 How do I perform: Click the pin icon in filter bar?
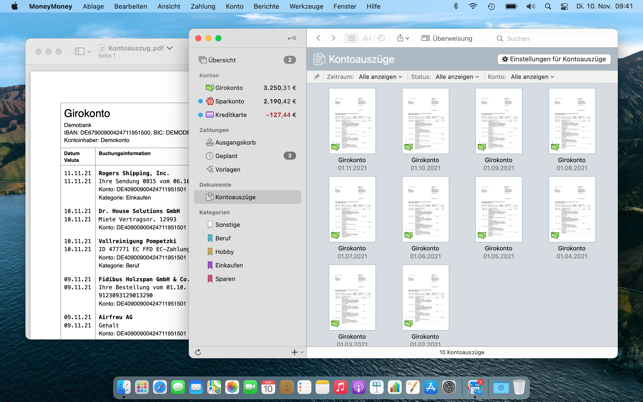click(317, 77)
